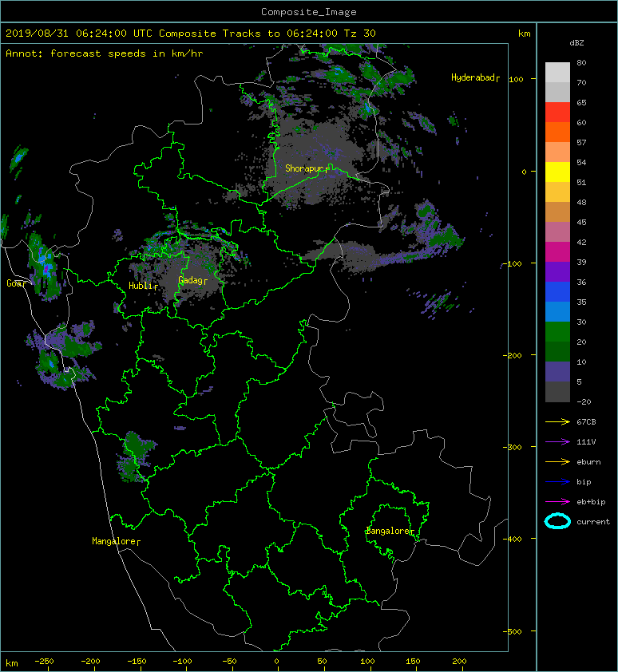
Task: Click the 0 tick on vertical axis
Action: [x=524, y=172]
